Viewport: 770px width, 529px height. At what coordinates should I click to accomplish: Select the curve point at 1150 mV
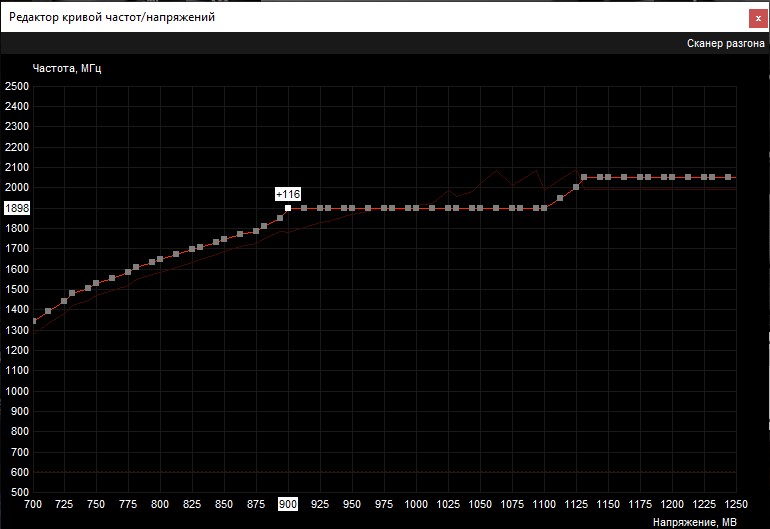pyautogui.click(x=608, y=177)
